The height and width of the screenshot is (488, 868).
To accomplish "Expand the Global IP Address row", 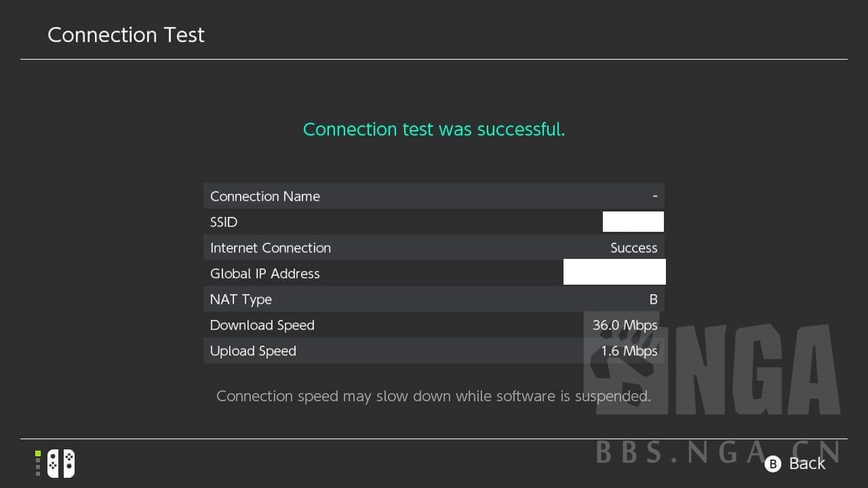I will click(x=434, y=273).
